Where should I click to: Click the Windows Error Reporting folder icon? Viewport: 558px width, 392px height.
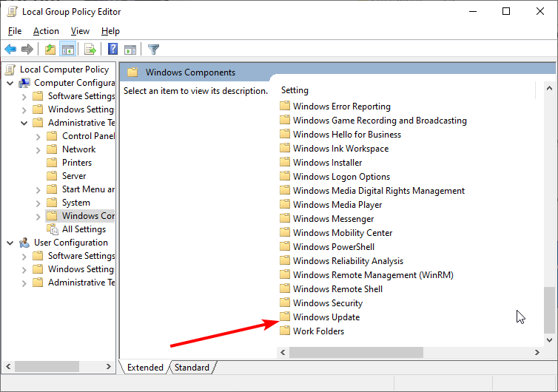(285, 106)
